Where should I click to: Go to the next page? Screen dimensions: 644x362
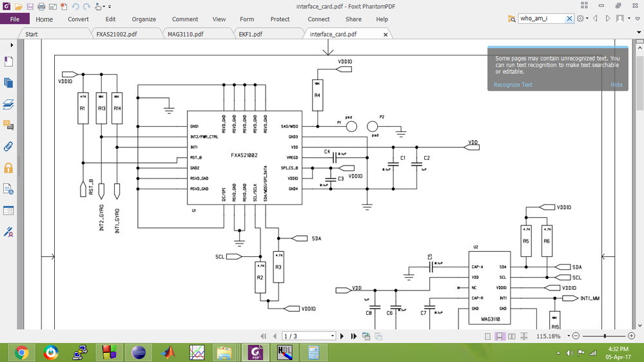click(342, 336)
